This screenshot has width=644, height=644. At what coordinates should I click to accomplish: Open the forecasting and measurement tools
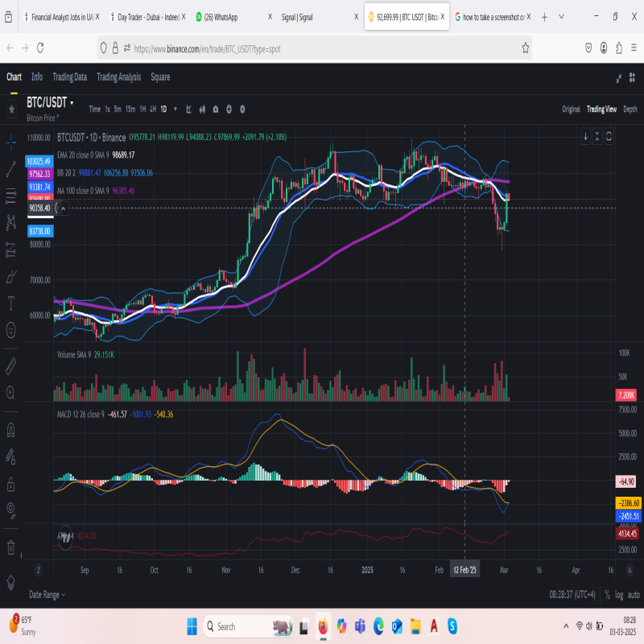[11, 250]
